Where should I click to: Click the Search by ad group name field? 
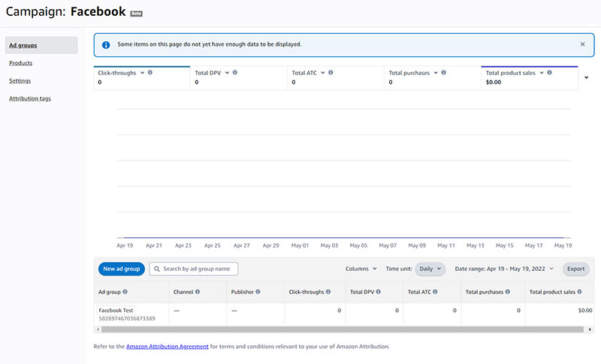194,269
